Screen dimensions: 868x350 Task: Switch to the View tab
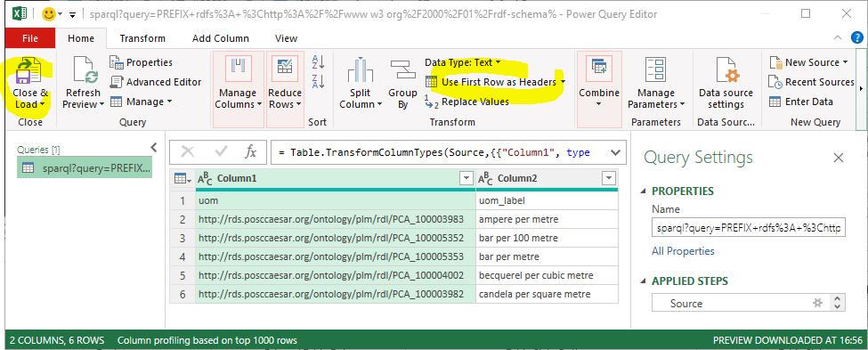pyautogui.click(x=286, y=38)
